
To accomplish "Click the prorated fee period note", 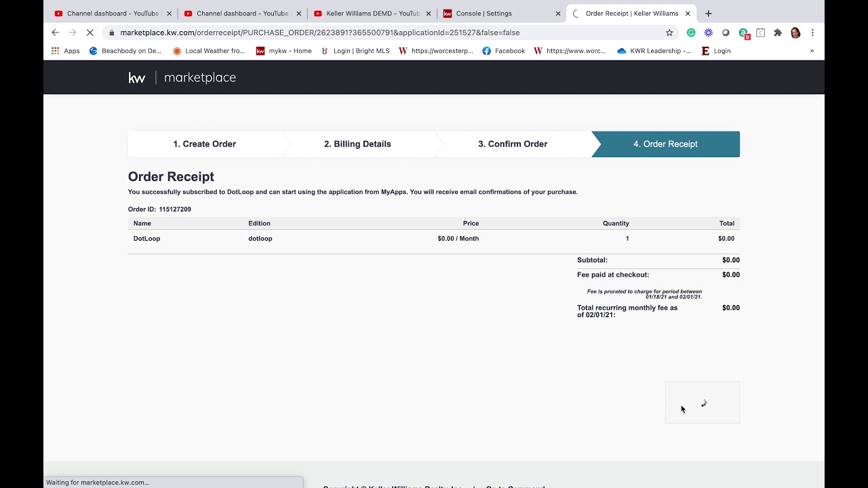I will tap(644, 294).
